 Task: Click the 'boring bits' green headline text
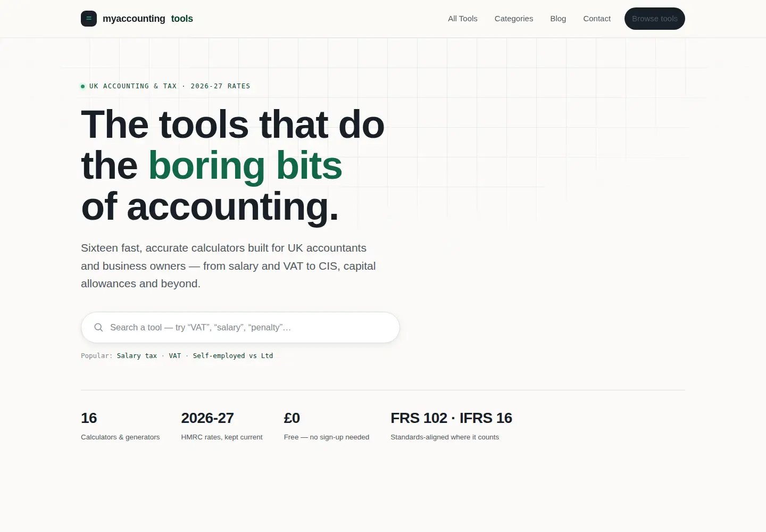(x=245, y=165)
